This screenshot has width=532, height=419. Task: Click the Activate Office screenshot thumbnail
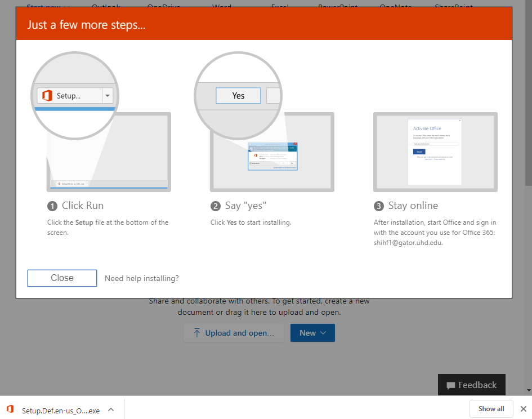coord(435,152)
